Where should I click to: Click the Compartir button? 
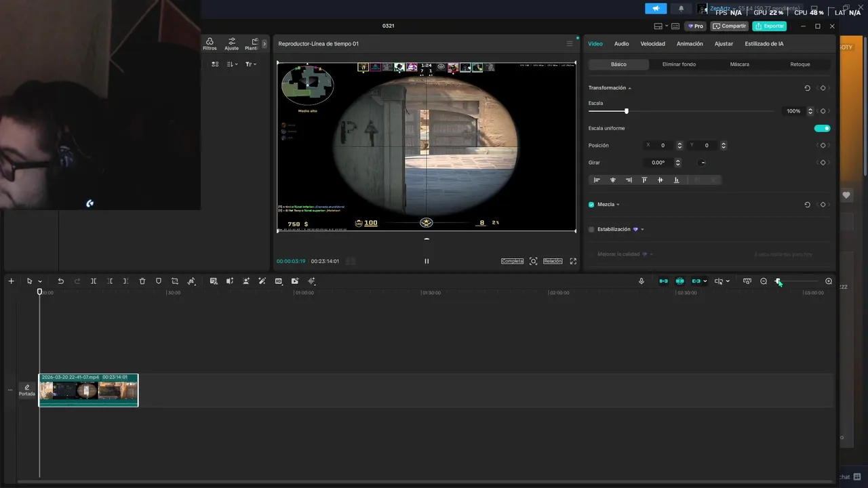click(730, 26)
